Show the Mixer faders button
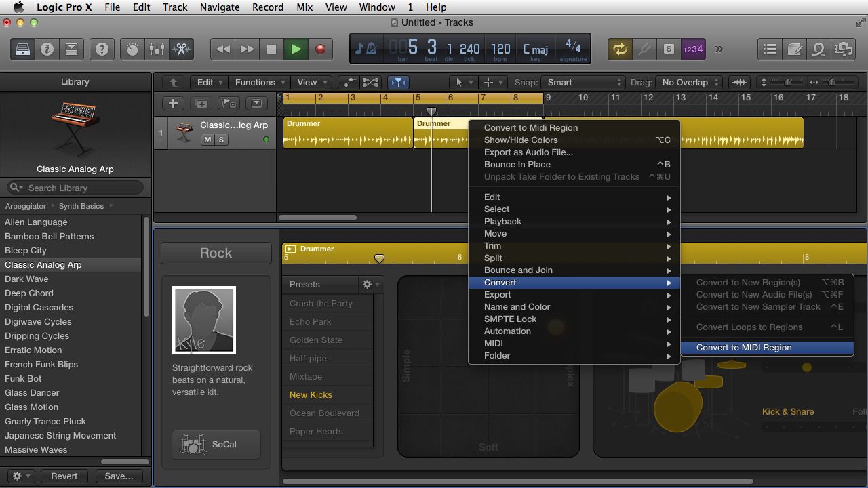 (x=157, y=49)
